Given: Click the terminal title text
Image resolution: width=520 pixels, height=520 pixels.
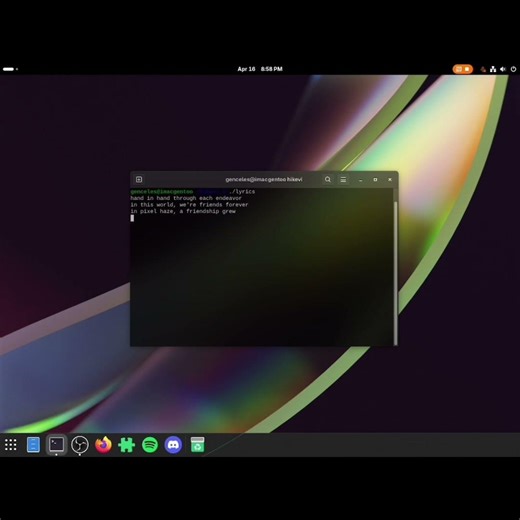Looking at the screenshot, I should (x=264, y=179).
